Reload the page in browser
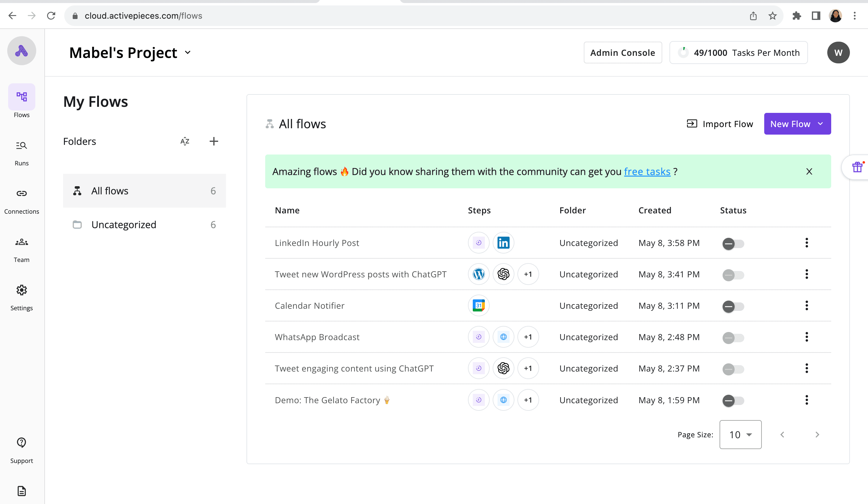868x504 pixels. (x=51, y=15)
